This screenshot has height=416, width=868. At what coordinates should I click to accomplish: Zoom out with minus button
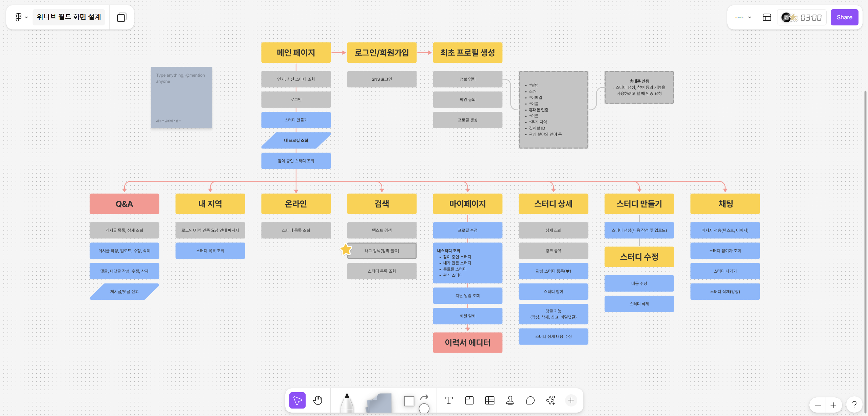(x=818, y=405)
